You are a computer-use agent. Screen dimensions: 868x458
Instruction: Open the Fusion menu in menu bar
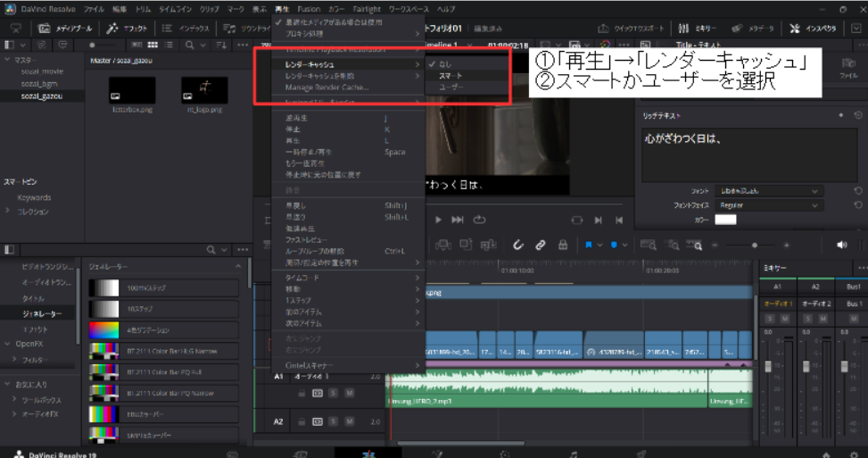click(309, 9)
